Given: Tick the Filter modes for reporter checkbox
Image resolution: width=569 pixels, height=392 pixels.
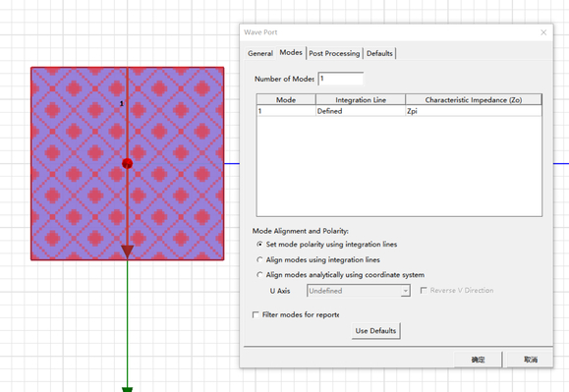Looking at the screenshot, I should [256, 314].
